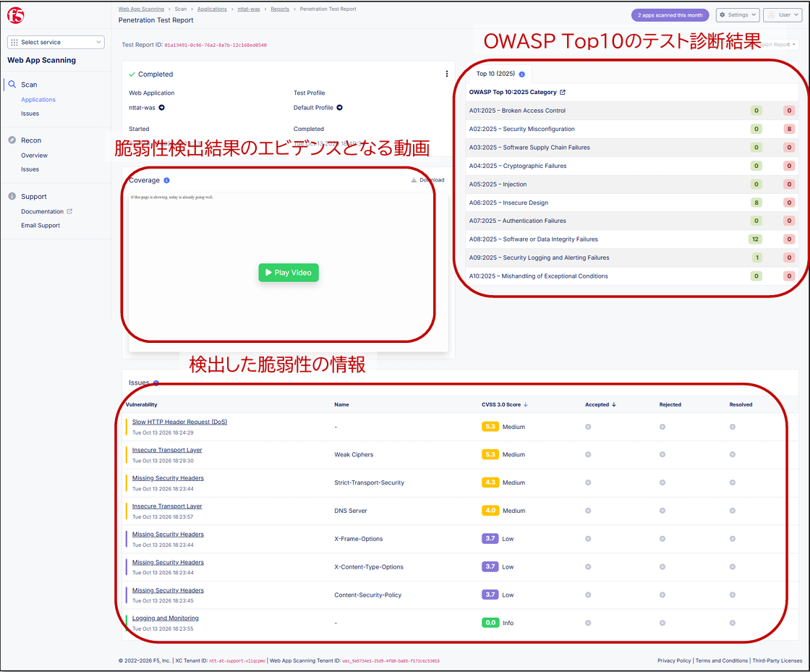The height and width of the screenshot is (672, 810).
Task: Click the F5 logo
Action: (x=15, y=15)
